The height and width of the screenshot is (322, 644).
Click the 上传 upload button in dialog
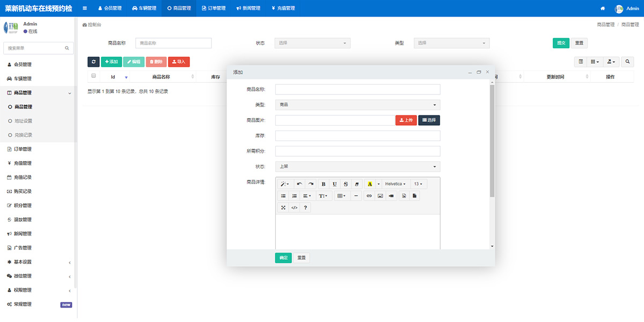click(406, 120)
